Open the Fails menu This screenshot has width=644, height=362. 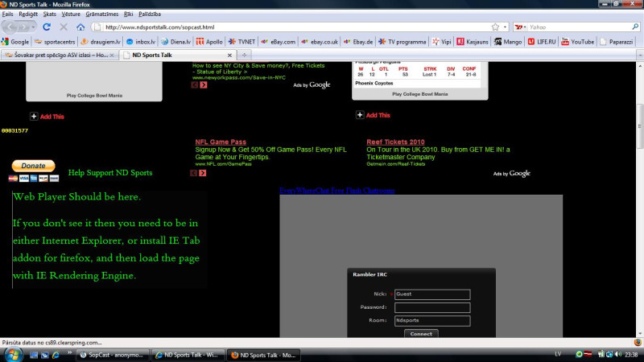tap(7, 14)
